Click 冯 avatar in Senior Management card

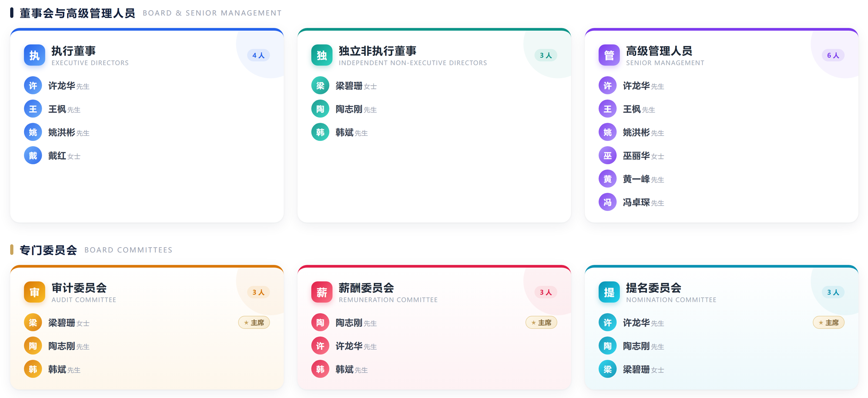click(x=608, y=202)
